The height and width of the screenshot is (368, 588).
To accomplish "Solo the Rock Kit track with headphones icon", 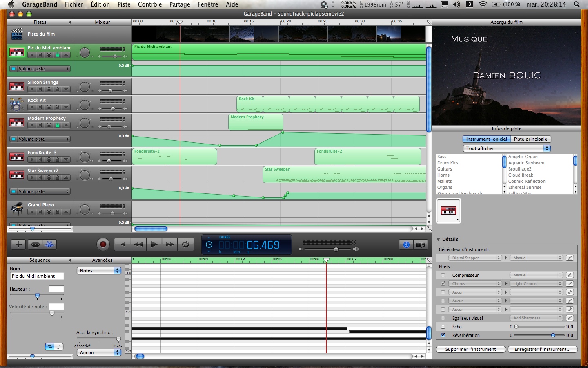I will (x=49, y=107).
